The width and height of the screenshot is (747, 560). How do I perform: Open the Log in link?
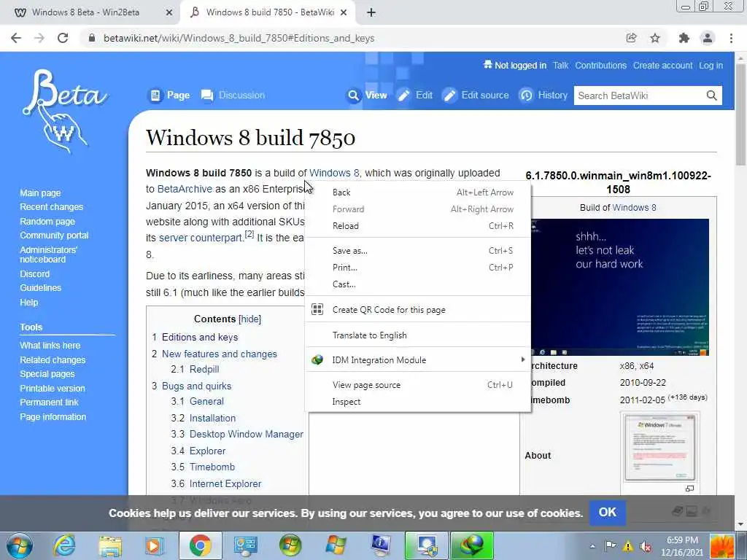tap(711, 65)
